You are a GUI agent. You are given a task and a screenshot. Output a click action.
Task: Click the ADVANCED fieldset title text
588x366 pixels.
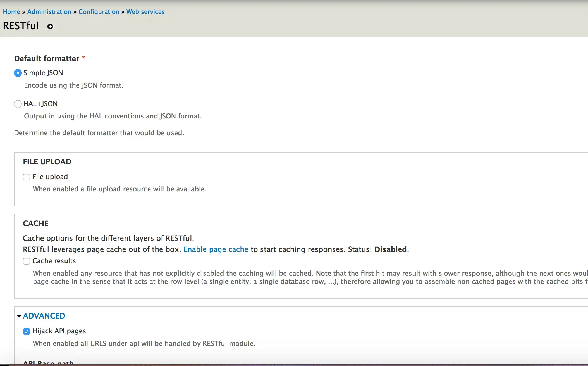point(44,316)
